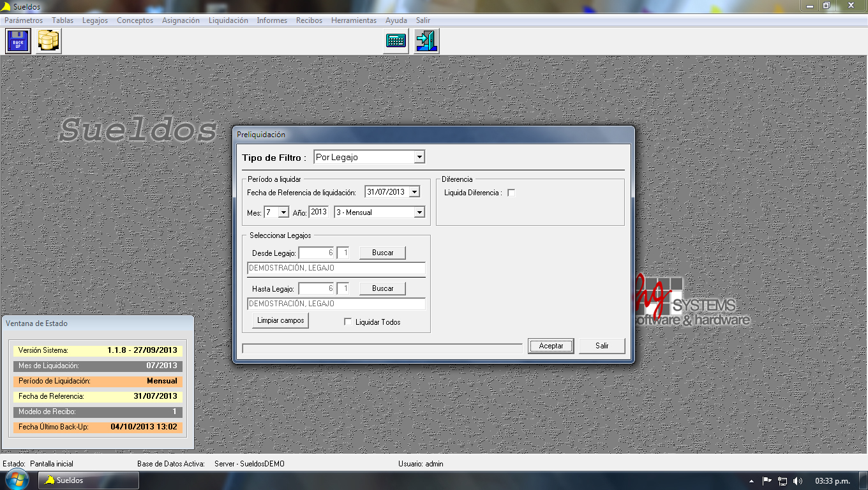
Task: Click the volume icon in system tray
Action: (798, 481)
